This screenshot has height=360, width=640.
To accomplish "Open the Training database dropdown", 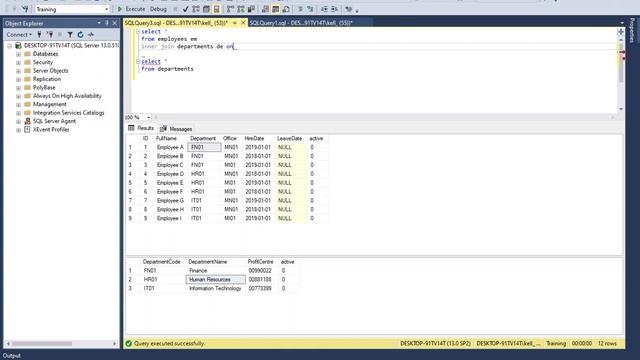I will click(x=107, y=9).
